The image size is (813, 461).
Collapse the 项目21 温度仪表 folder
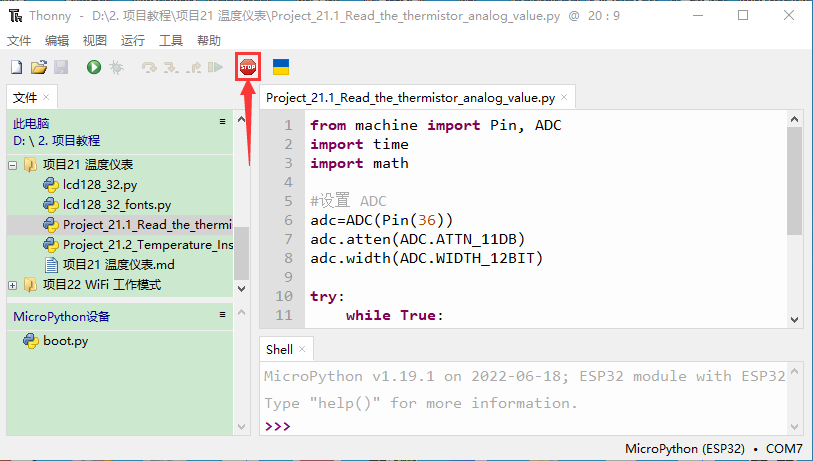click(13, 165)
